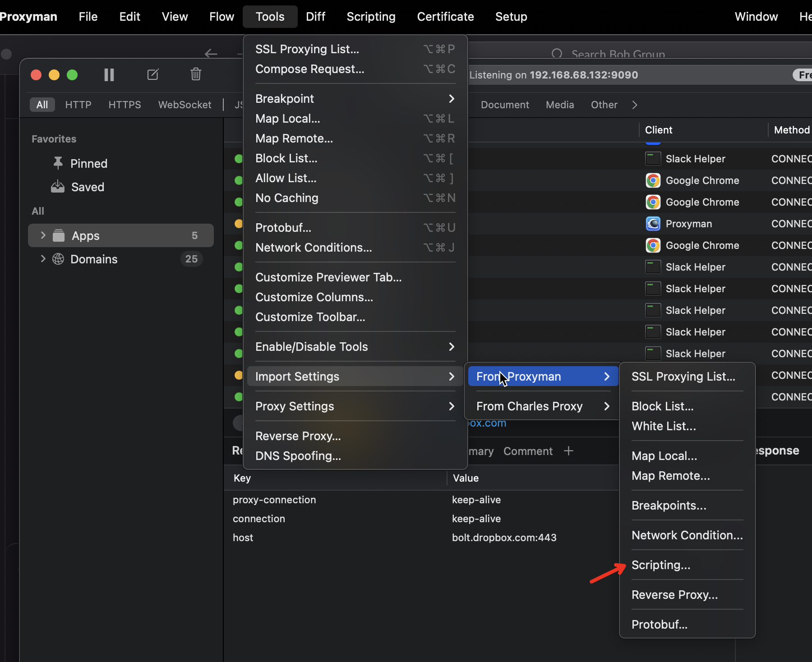Select Map Local... in the Tools menu
Viewport: 812px width, 662px height.
pos(355,119)
